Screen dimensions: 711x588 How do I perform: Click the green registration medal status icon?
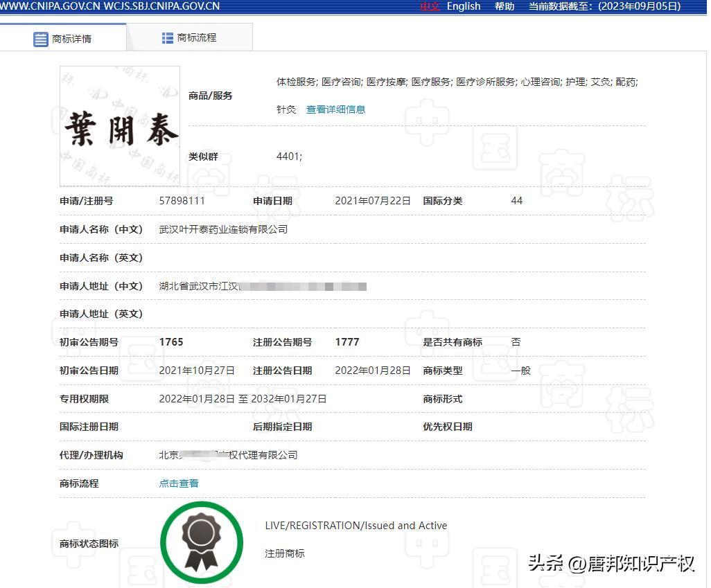[202, 543]
